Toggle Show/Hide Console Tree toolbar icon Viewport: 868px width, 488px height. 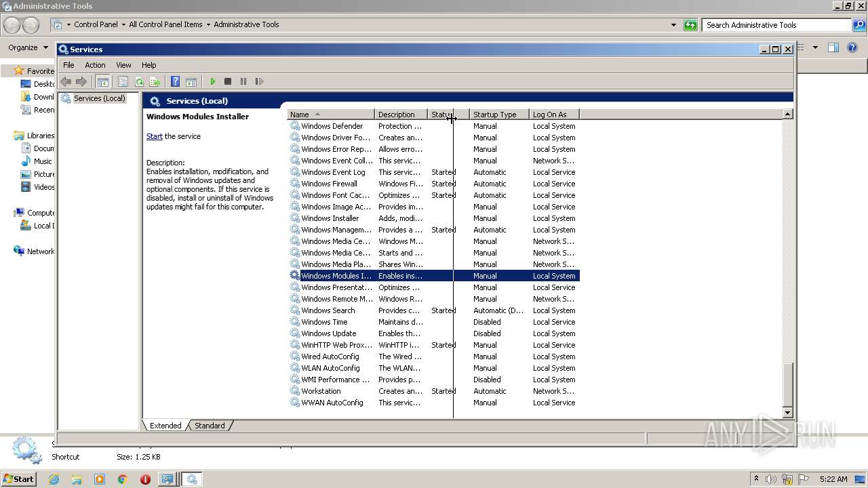(x=102, y=81)
